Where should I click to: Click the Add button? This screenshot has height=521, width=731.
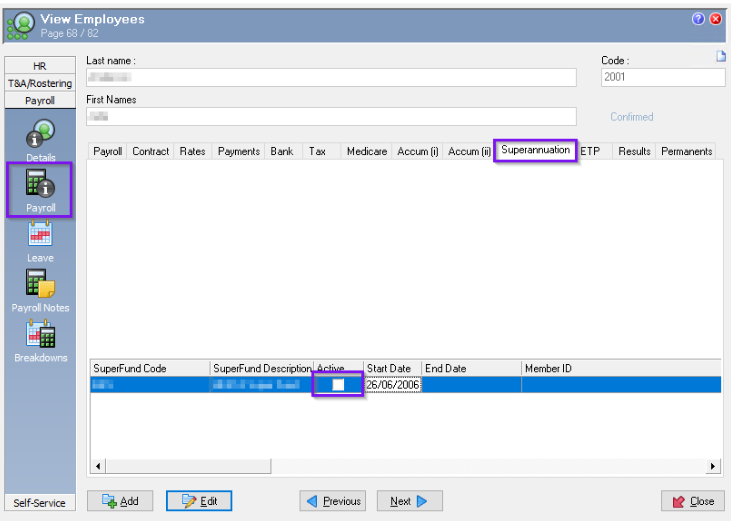coord(121,501)
